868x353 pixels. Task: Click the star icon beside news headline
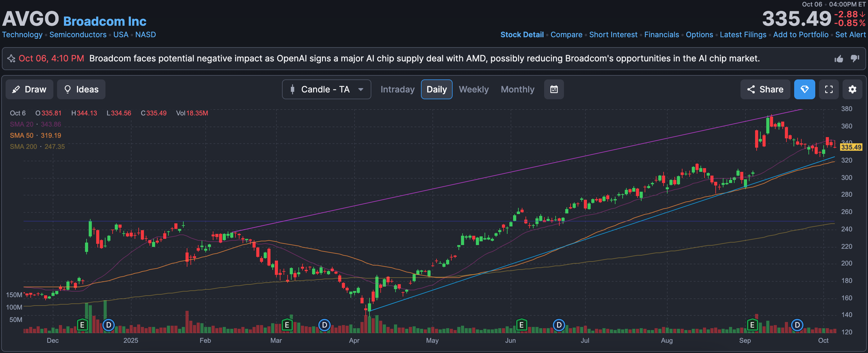click(x=11, y=59)
